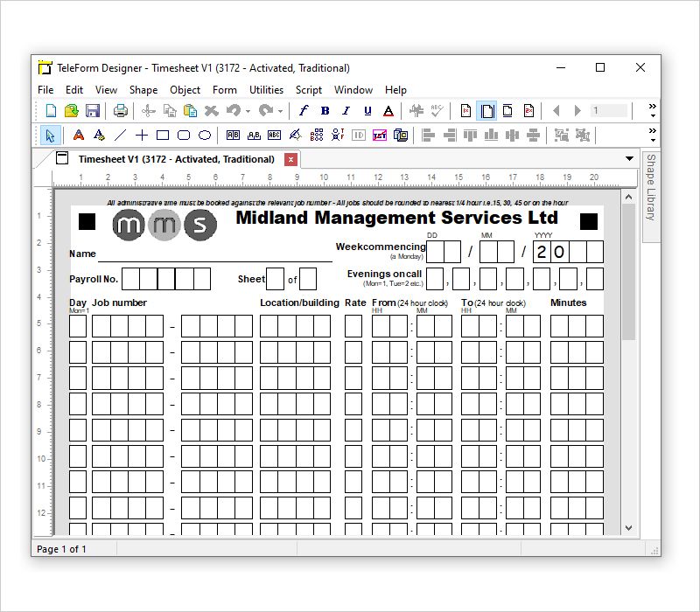The height and width of the screenshot is (612, 700).
Task: Open the File menu
Action: click(x=45, y=90)
